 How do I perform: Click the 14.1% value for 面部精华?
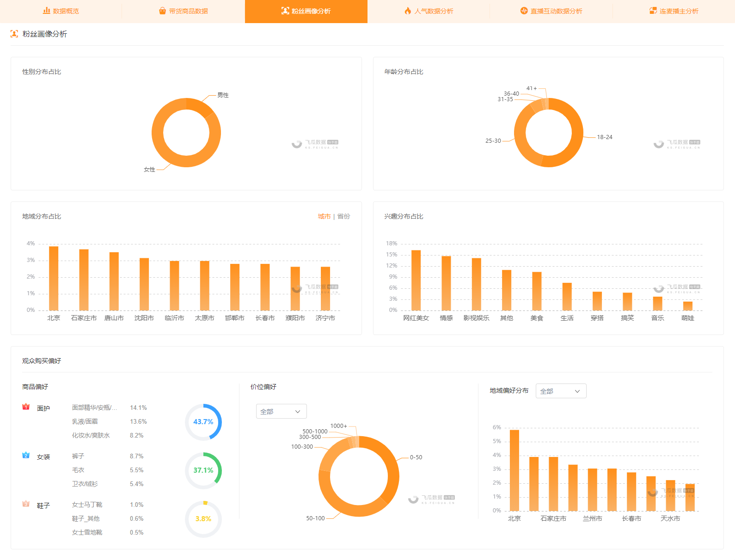pos(138,408)
